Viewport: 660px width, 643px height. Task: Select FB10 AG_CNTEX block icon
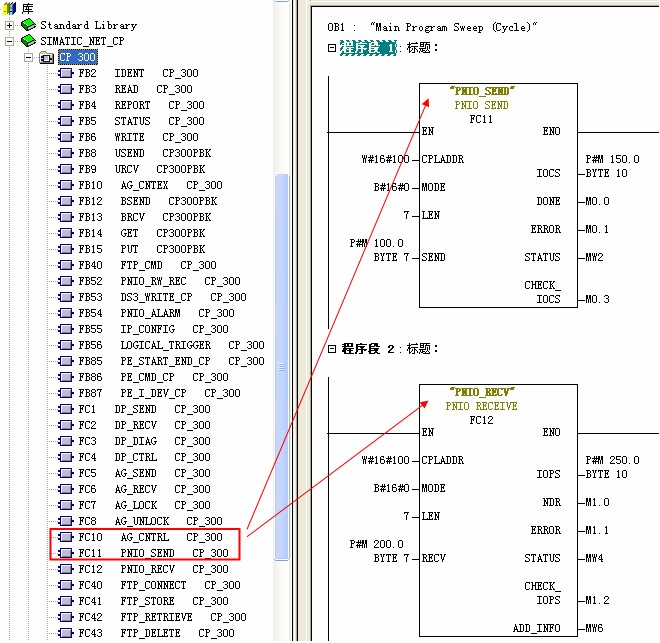tap(66, 185)
